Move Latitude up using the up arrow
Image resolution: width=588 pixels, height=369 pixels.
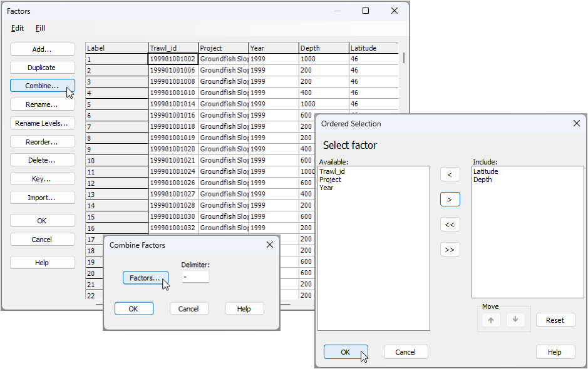(490, 320)
